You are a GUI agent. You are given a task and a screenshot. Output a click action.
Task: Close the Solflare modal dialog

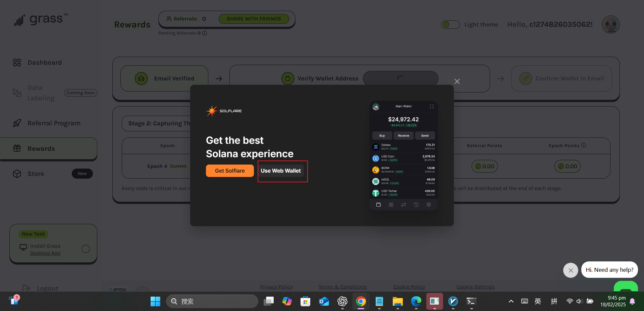[x=457, y=81]
